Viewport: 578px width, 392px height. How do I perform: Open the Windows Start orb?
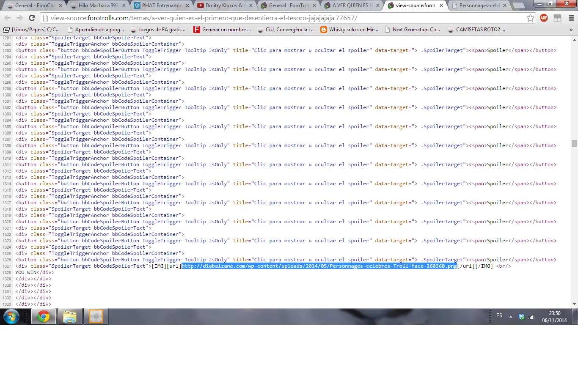11,316
